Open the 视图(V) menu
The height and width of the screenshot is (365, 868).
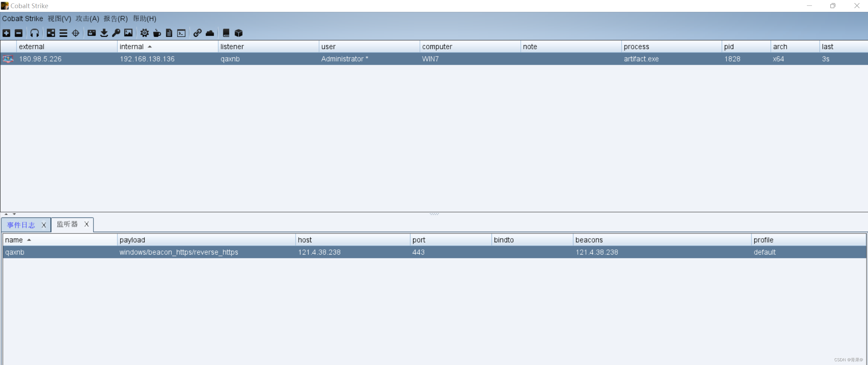pyautogui.click(x=59, y=18)
